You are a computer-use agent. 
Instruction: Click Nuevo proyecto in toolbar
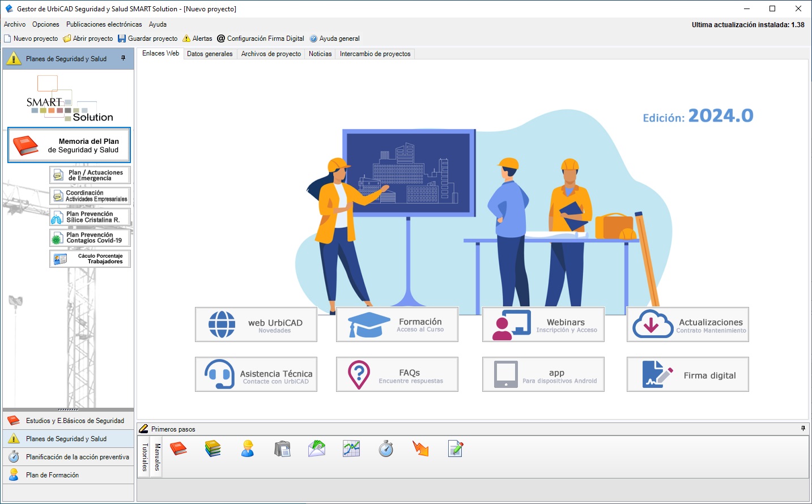31,39
